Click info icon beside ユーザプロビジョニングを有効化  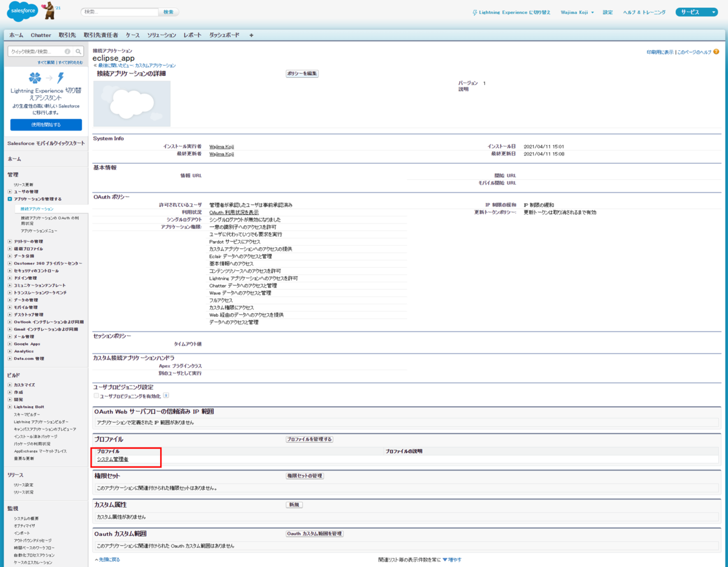coord(166,396)
